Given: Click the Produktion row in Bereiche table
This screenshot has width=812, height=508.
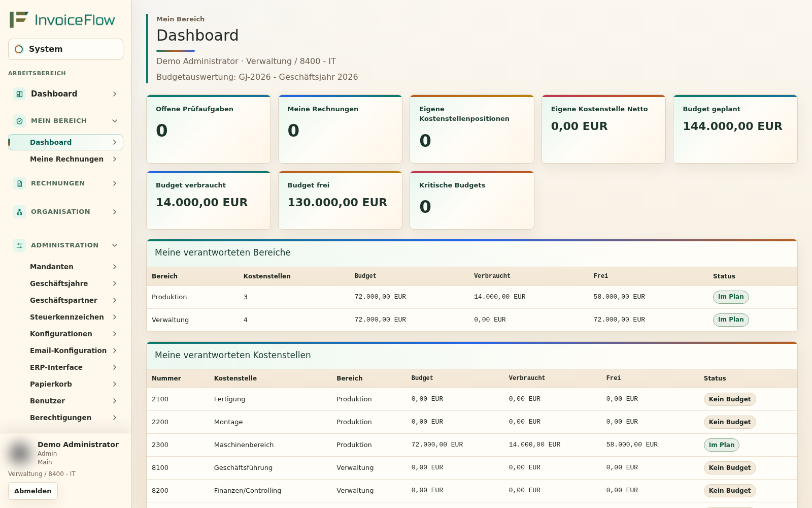Looking at the screenshot, I should tap(472, 297).
